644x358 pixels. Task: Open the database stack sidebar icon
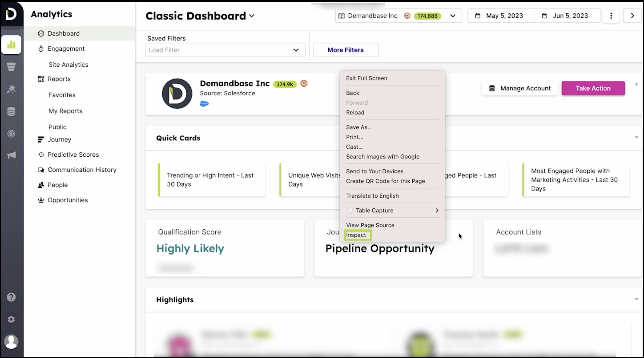11,111
